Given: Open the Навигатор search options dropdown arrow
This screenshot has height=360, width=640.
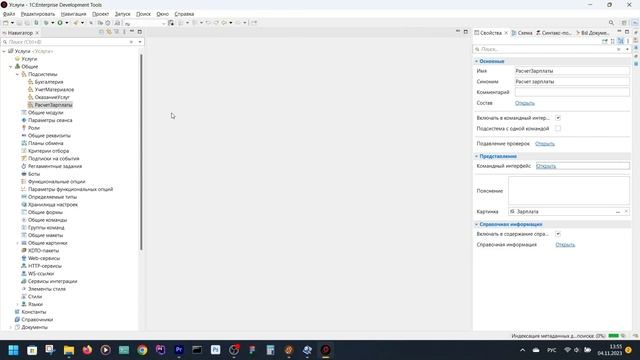Looking at the screenshot, I should click(140, 42).
